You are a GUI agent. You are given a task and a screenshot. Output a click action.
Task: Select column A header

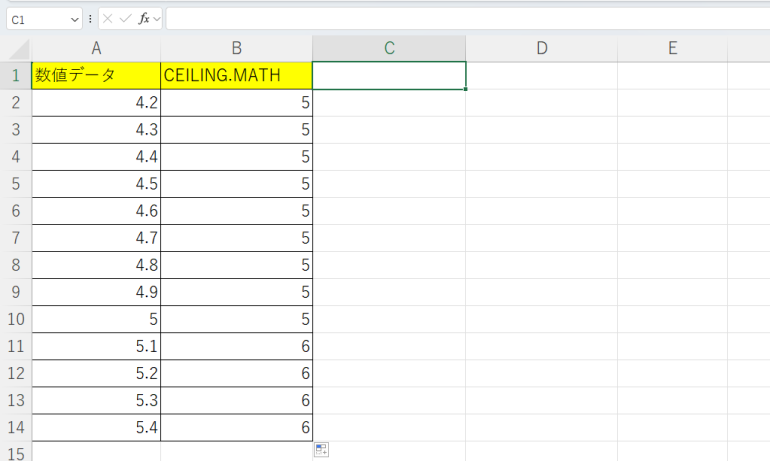click(x=96, y=48)
